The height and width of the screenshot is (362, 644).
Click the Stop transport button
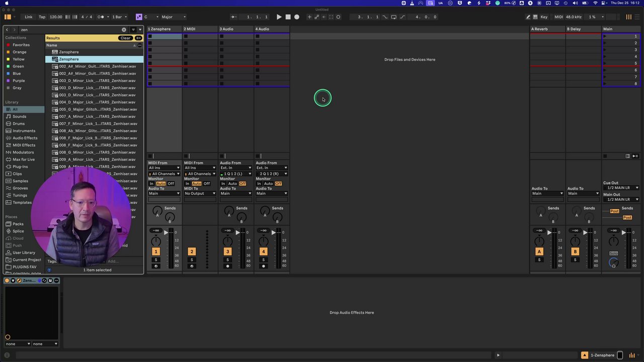(x=288, y=17)
